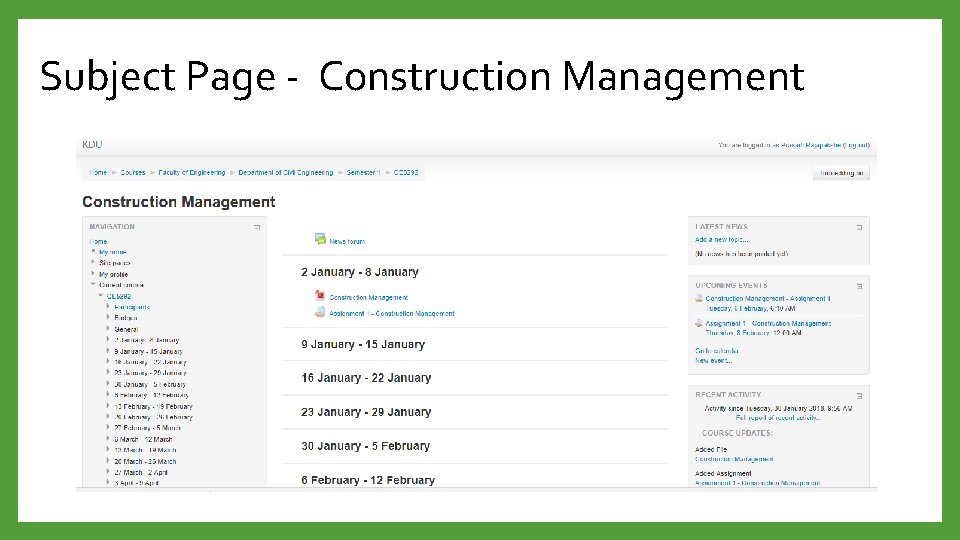Select 27 March - 2 April in navigation tree
This screenshot has height=540, width=960.
[141, 473]
